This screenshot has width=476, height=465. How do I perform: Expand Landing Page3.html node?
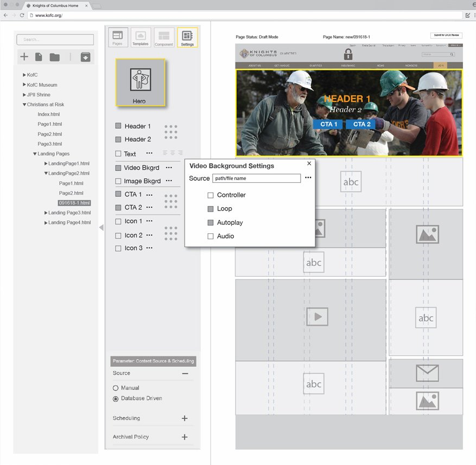click(46, 213)
